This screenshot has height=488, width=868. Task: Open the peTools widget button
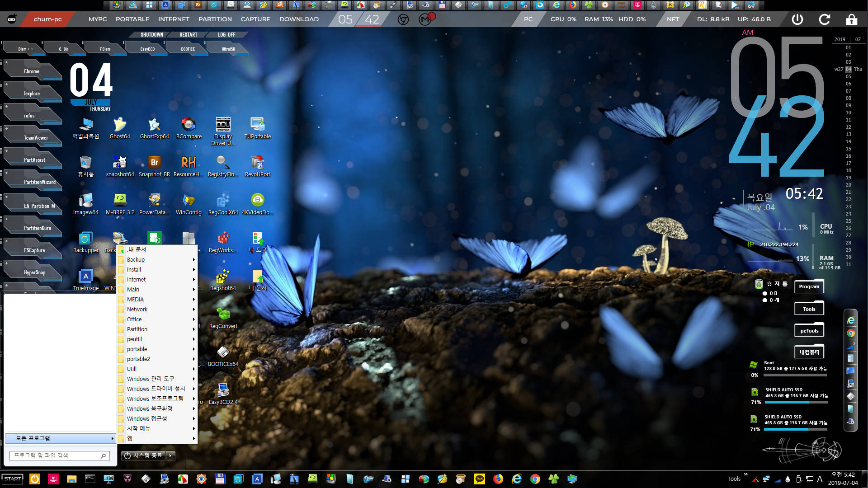(x=809, y=331)
